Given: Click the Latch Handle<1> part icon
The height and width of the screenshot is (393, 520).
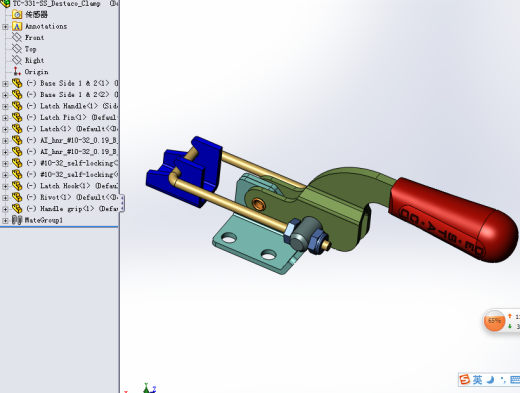Looking at the screenshot, I should 17,106.
